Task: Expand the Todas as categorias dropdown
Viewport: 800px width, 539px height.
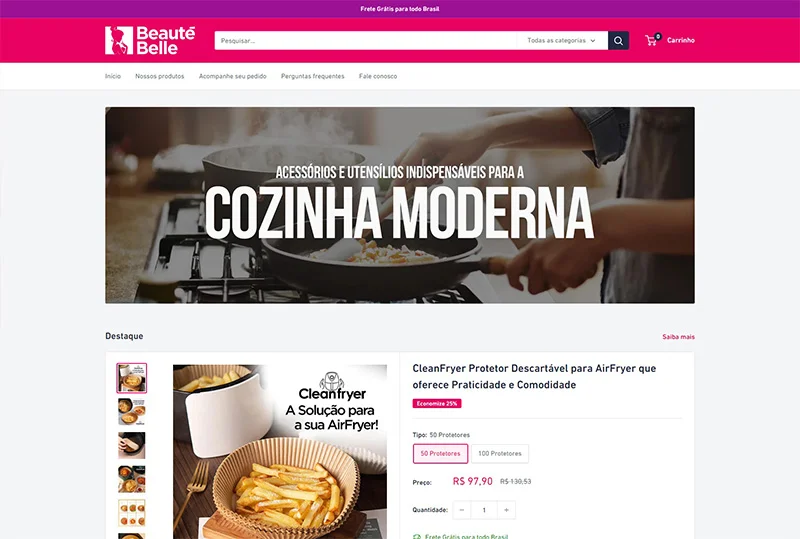Action: 562,40
